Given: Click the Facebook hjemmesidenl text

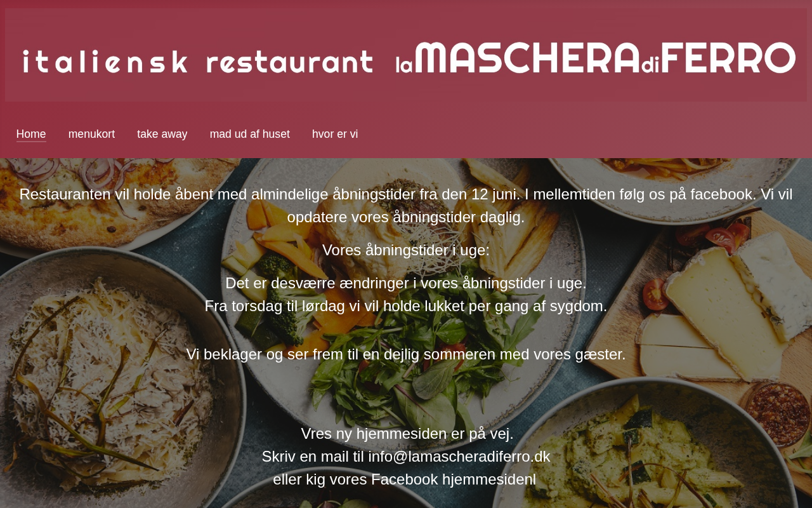Looking at the screenshot, I should 454,479.
